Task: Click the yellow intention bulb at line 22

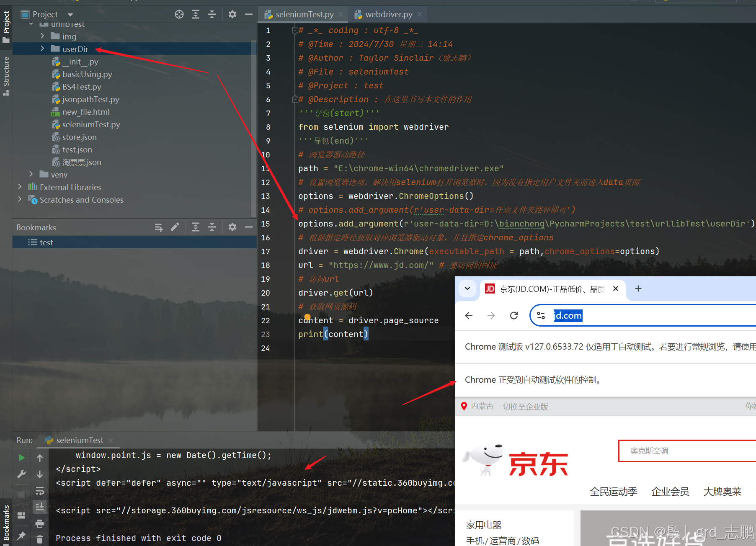Action: coord(307,317)
